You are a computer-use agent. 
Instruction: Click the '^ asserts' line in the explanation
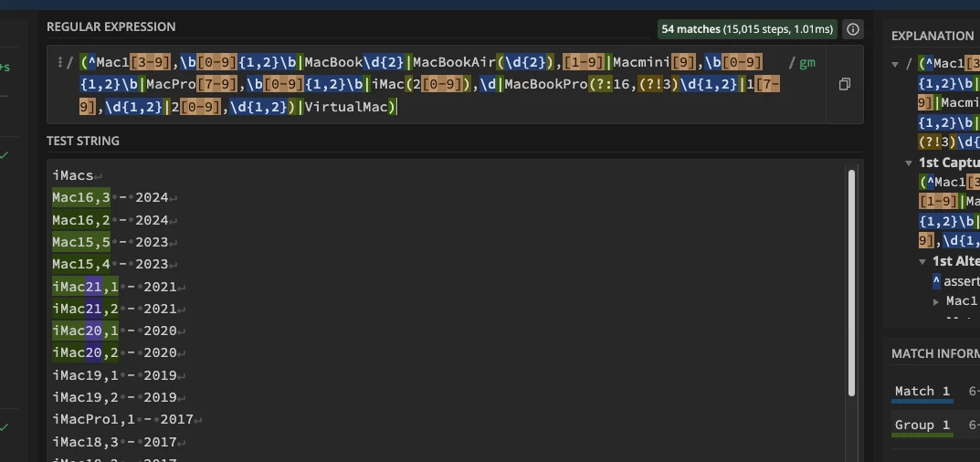point(956,281)
